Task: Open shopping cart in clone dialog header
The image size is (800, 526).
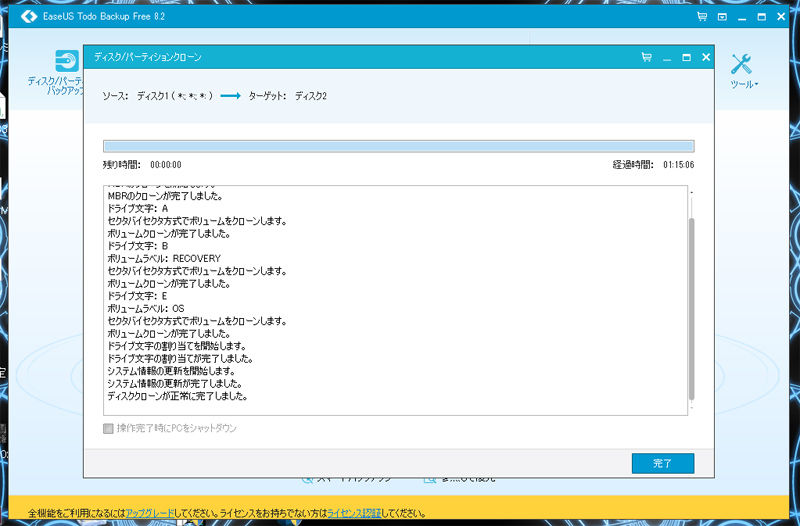Action: coord(646,57)
